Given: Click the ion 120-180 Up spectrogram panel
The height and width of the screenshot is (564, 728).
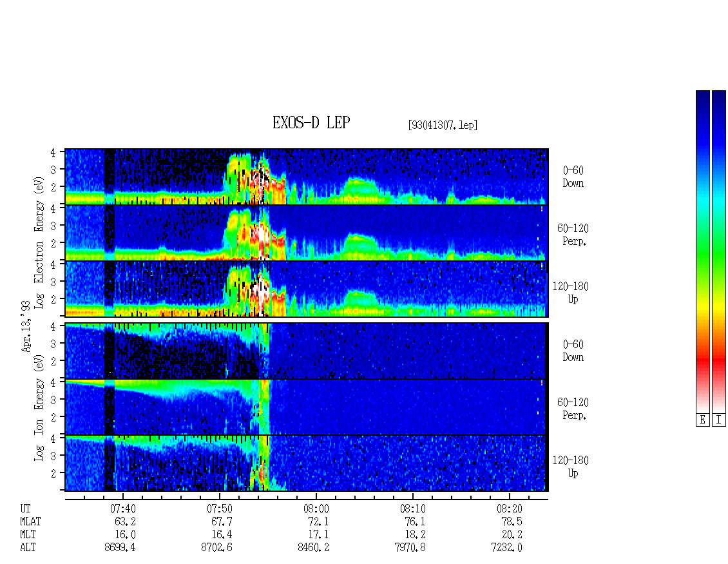Looking at the screenshot, I should point(307,463).
